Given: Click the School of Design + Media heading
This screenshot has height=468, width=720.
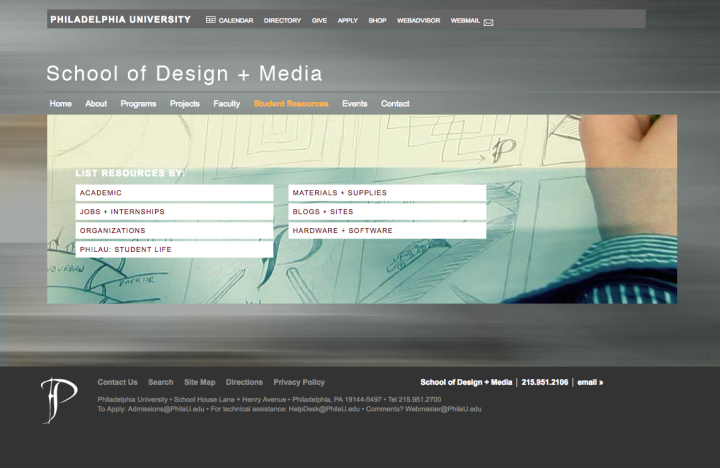Looking at the screenshot, I should coord(184,73).
